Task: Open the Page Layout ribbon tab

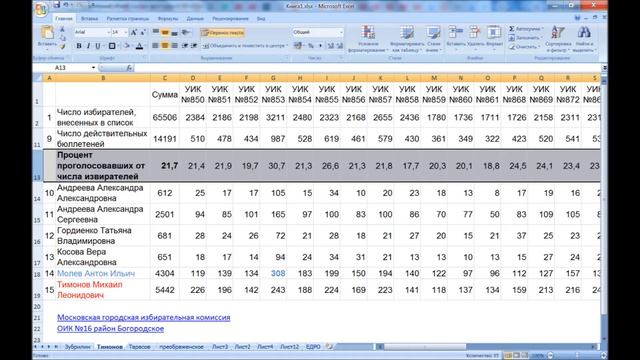Action: 128,18
